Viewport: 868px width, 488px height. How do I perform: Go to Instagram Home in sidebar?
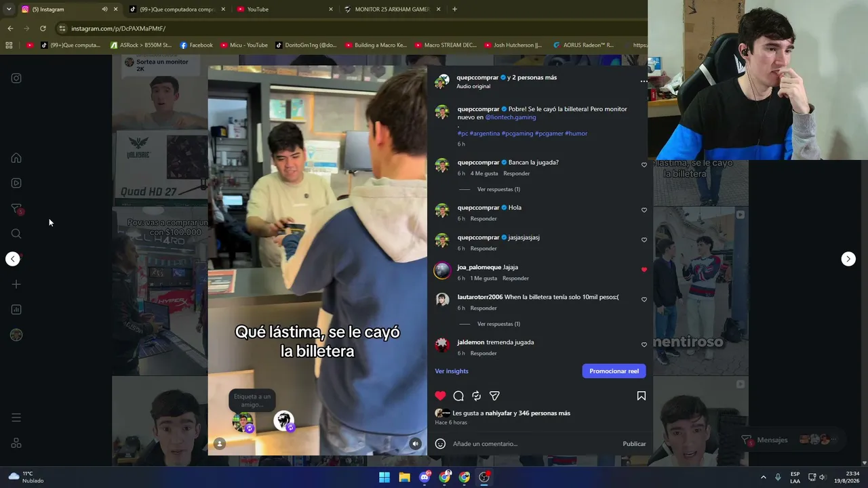click(16, 158)
